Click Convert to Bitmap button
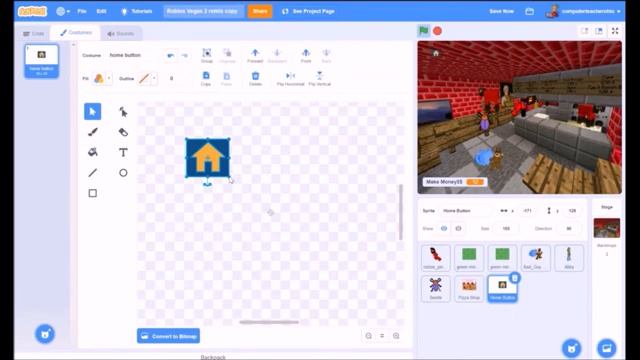The image size is (640, 360). tap(169, 336)
